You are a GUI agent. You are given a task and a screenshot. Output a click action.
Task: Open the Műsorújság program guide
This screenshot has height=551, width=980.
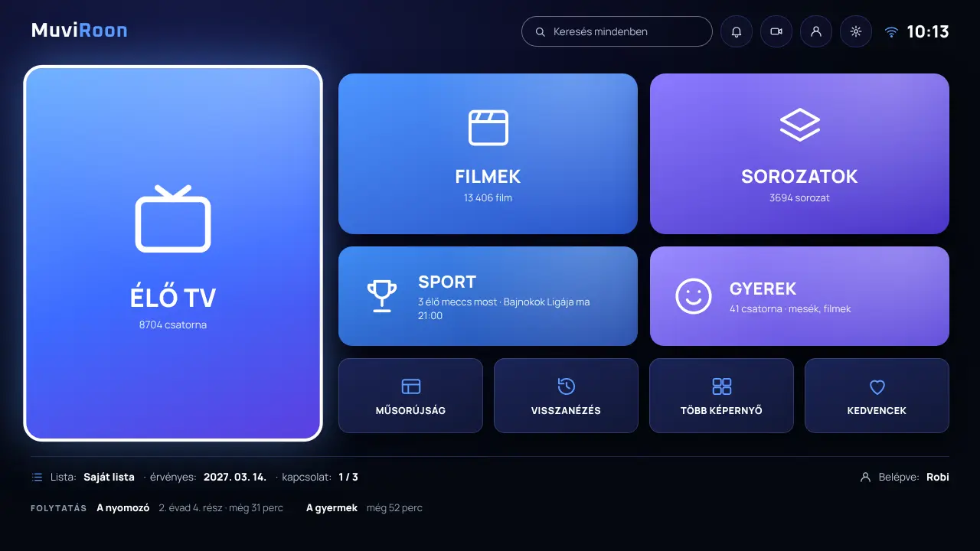point(410,396)
